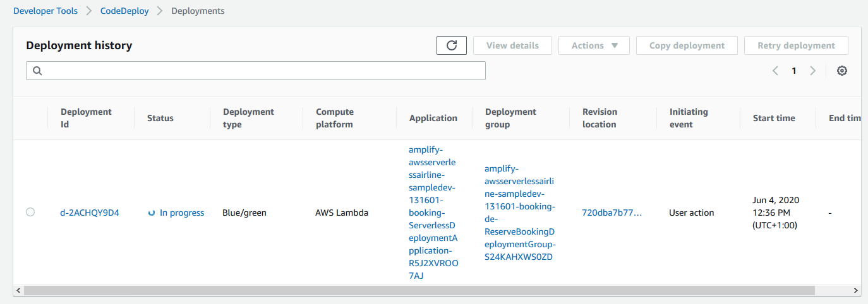Open the Developer Tools breadcrumb link

coord(45,11)
